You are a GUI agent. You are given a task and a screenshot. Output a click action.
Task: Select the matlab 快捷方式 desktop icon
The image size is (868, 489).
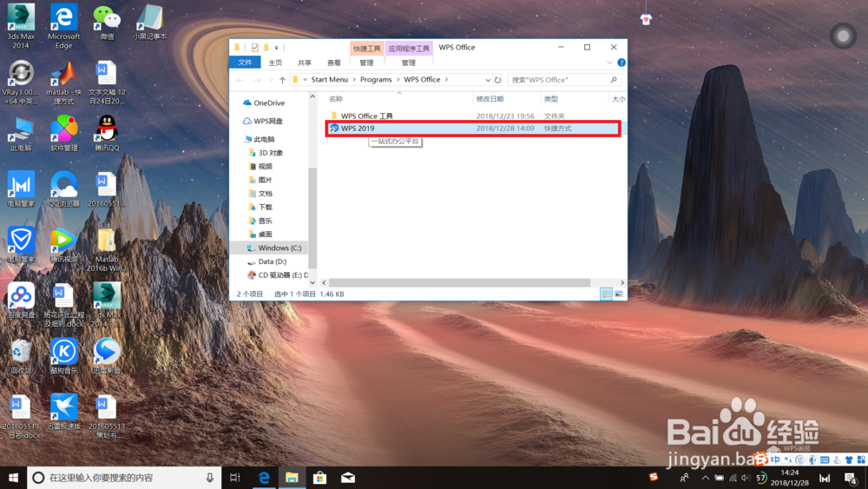(x=63, y=82)
